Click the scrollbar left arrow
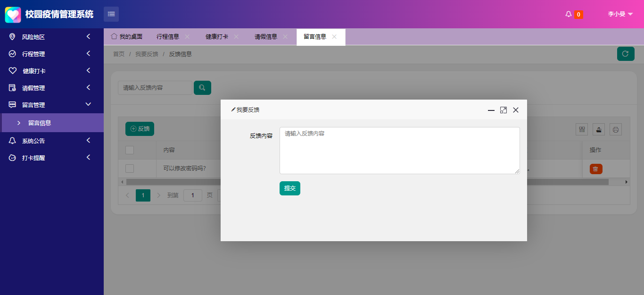The image size is (644, 295). click(x=122, y=182)
